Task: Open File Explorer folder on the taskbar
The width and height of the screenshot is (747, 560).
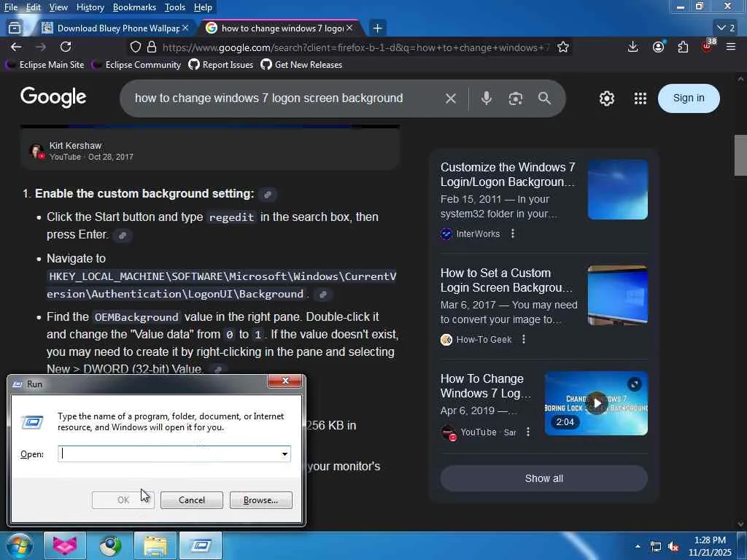Action: pos(155,545)
